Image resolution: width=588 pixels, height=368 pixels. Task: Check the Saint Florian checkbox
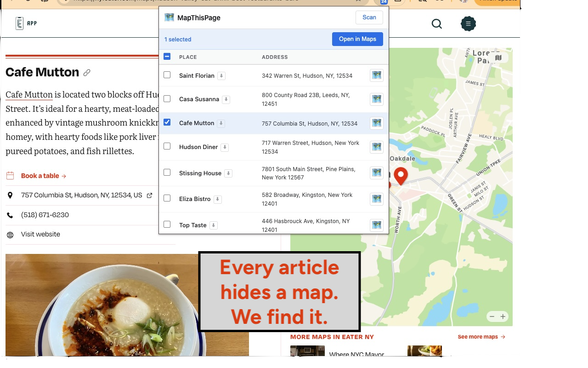click(x=167, y=75)
